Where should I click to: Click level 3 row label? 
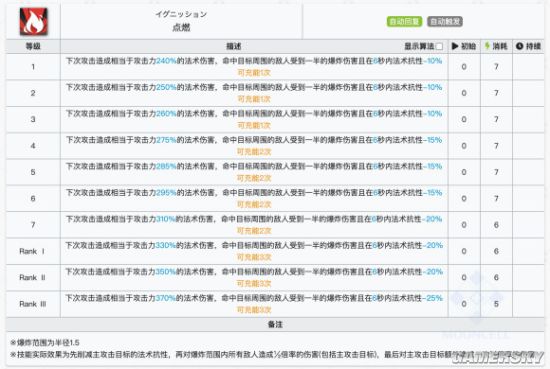(x=33, y=119)
